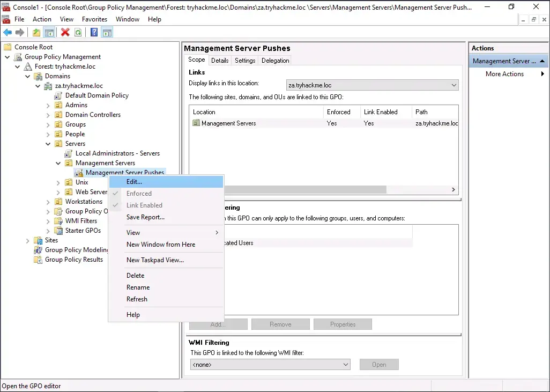The image size is (550, 392).
Task: Collapse the Management Servers OU node
Action: 58,163
